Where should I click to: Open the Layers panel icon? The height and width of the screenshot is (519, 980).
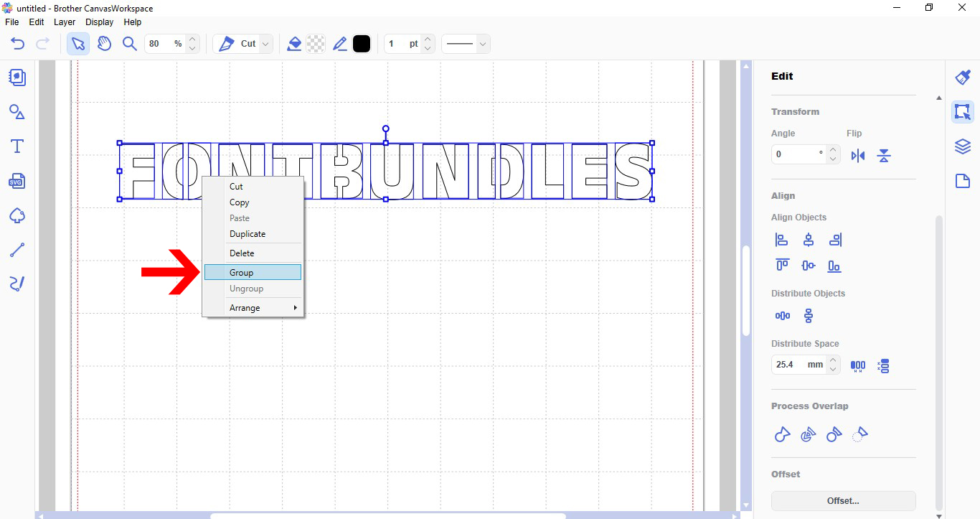point(963,146)
